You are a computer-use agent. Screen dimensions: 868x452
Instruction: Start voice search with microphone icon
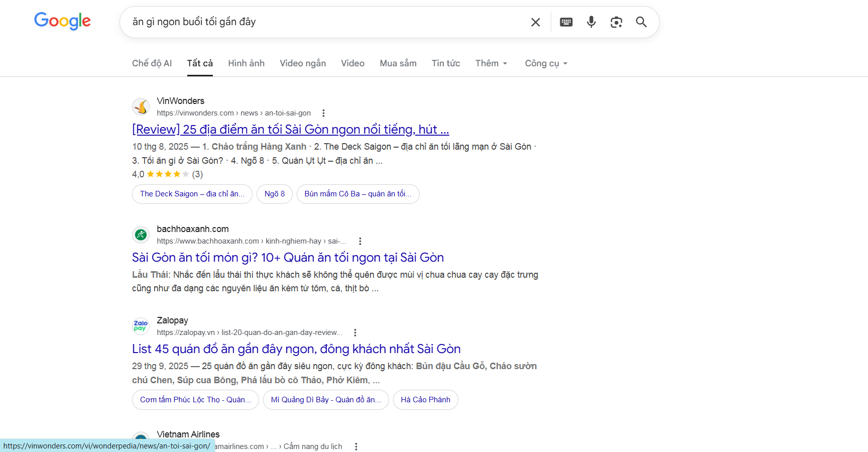[591, 22]
